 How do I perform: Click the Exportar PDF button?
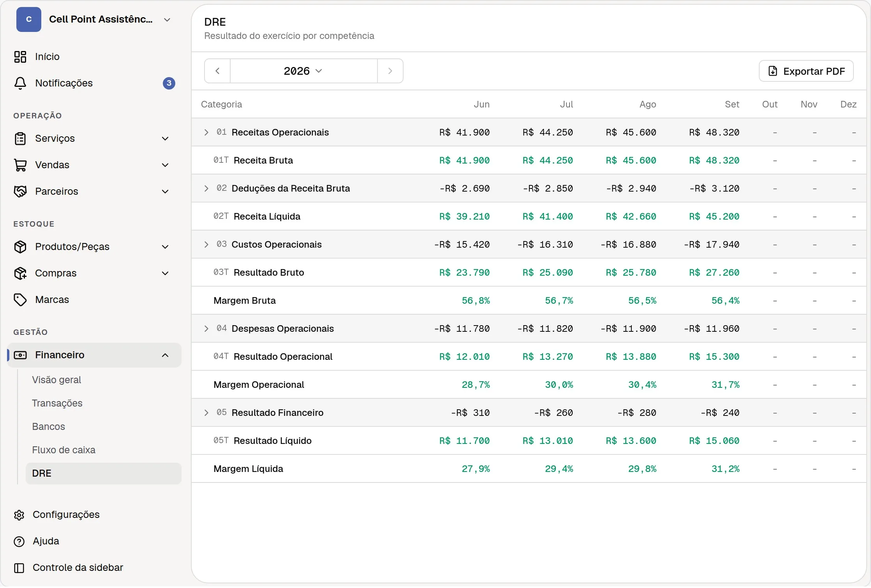tap(806, 71)
